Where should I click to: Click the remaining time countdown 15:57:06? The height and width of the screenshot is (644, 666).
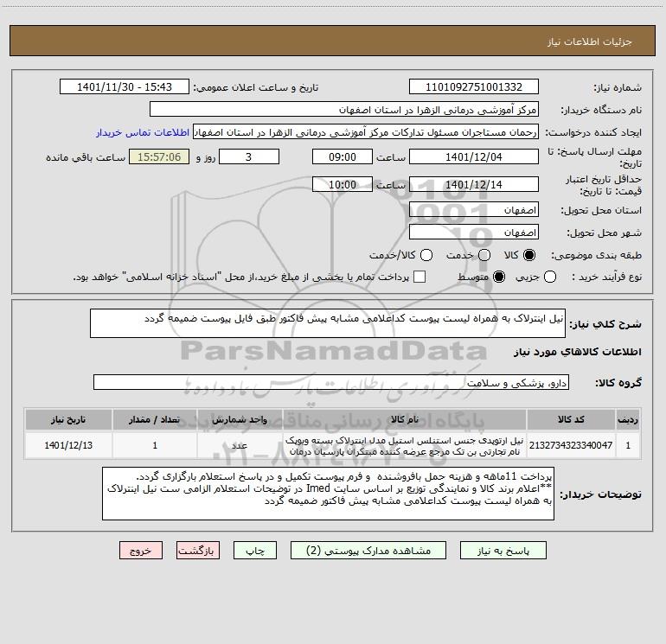pos(159,156)
